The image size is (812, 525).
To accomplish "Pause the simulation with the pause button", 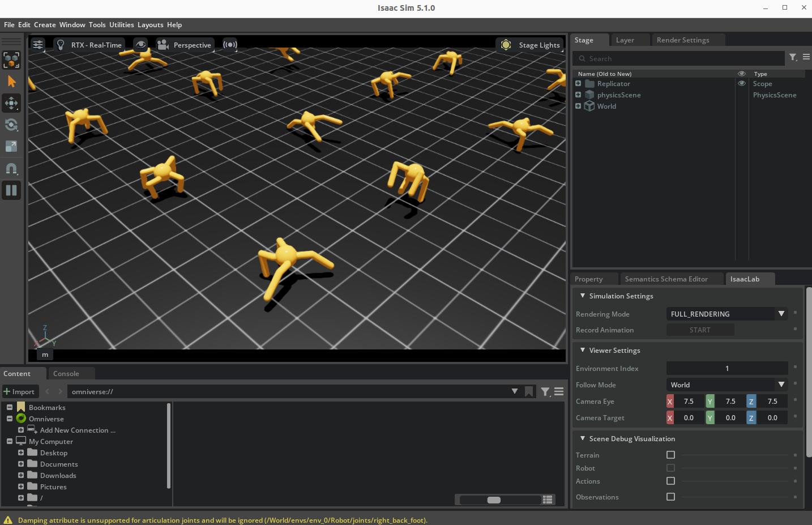I will click(x=11, y=190).
